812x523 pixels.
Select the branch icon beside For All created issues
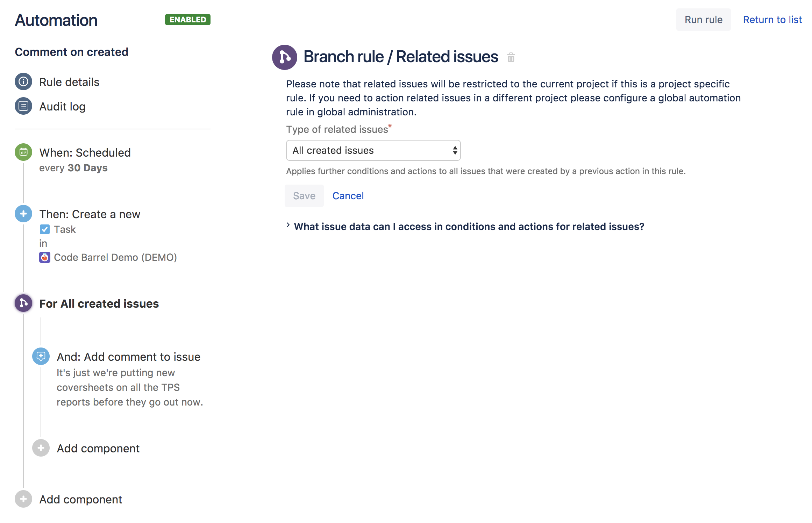(x=23, y=303)
